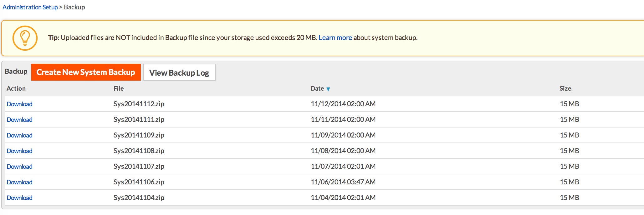
Task: Download the Sys20141108.zip backup
Action: point(19,151)
